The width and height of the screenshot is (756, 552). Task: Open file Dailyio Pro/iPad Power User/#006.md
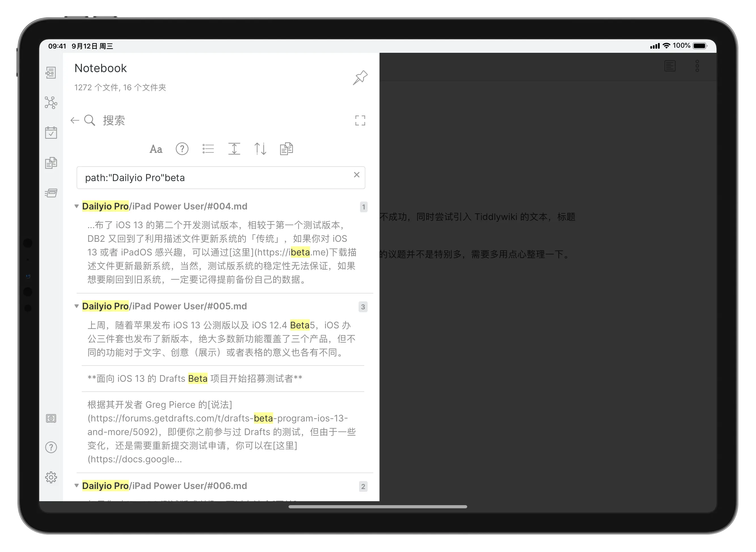click(x=165, y=486)
